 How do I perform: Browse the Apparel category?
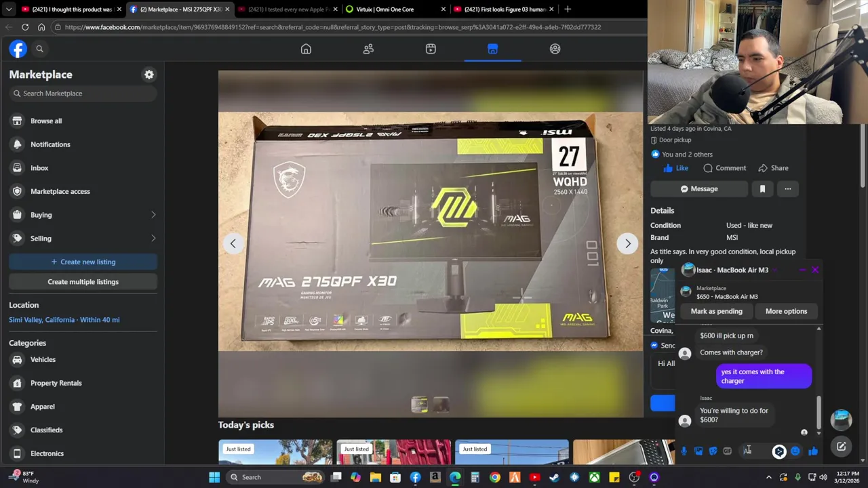point(83,407)
